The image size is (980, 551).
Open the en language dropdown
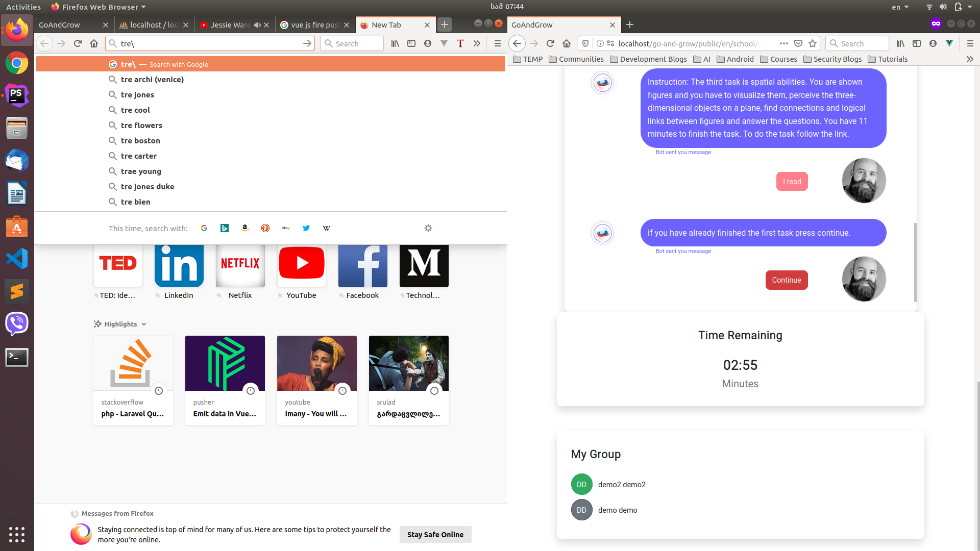pos(900,7)
